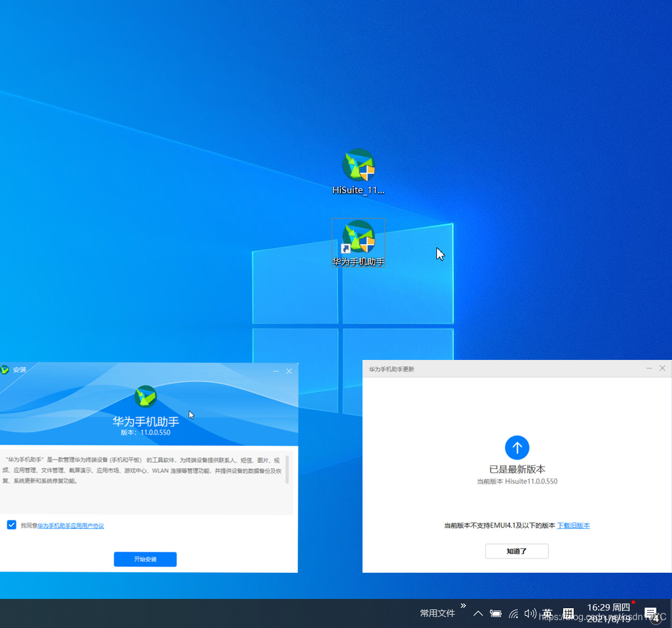Show hidden system tray icons
672x628 pixels.
point(478,613)
